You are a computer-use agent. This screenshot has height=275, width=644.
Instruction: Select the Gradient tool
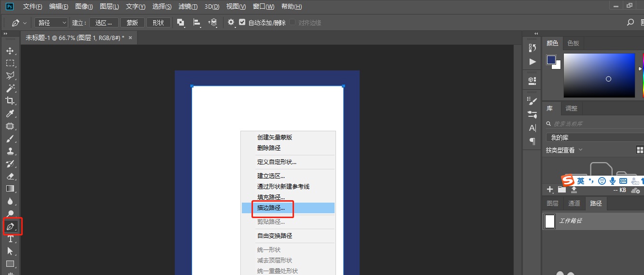[x=10, y=189]
